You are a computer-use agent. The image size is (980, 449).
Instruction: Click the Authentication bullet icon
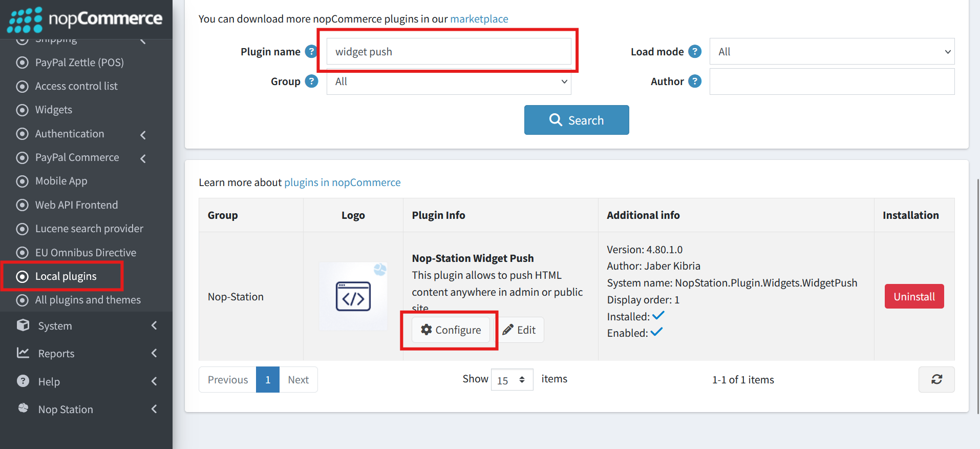22,134
